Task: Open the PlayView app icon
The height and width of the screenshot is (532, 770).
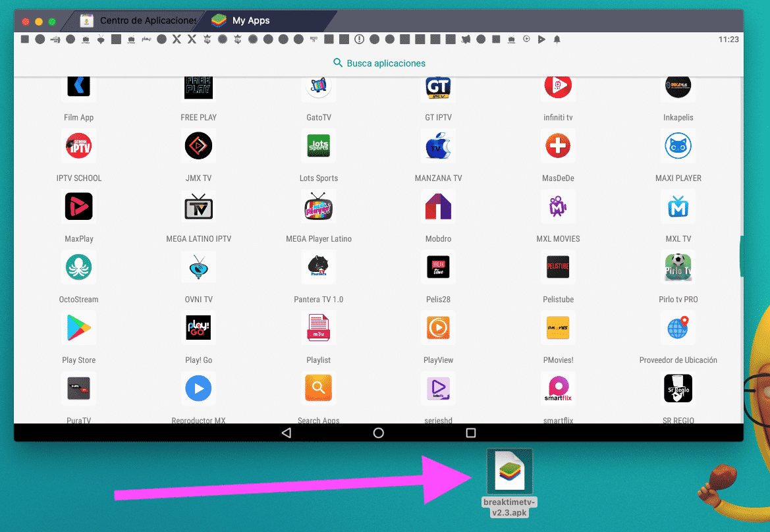Action: pyautogui.click(x=438, y=329)
